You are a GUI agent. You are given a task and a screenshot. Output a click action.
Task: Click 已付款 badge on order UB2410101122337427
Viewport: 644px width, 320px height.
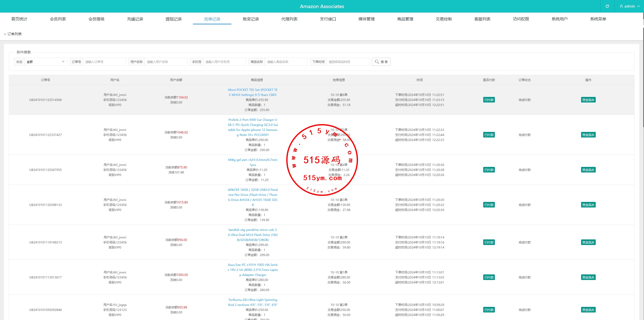point(489,135)
